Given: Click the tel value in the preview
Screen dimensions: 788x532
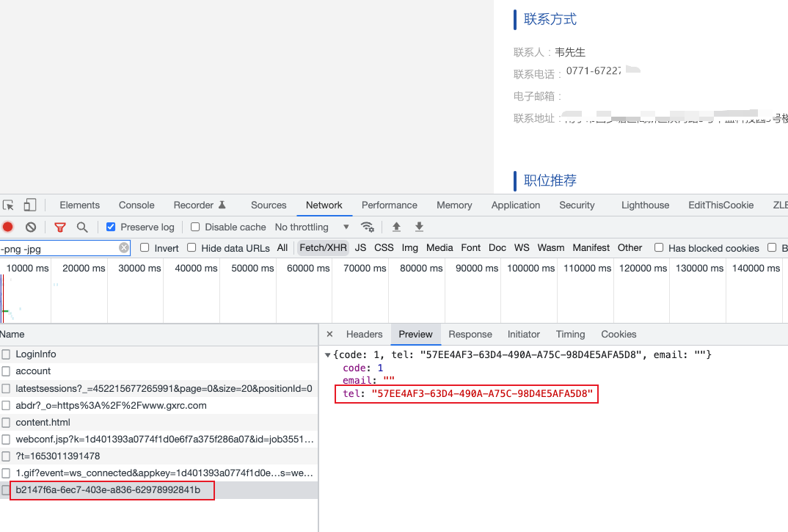Looking at the screenshot, I should point(482,394).
